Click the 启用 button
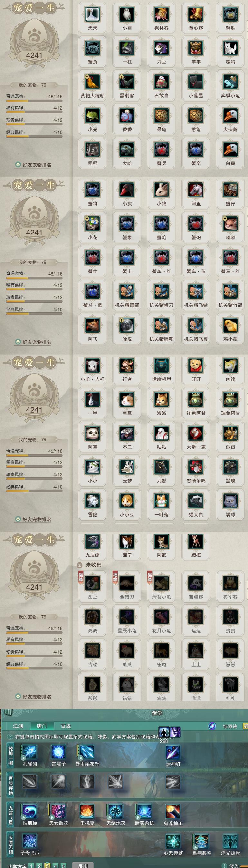This screenshot has height=868, width=248. coord(83,865)
